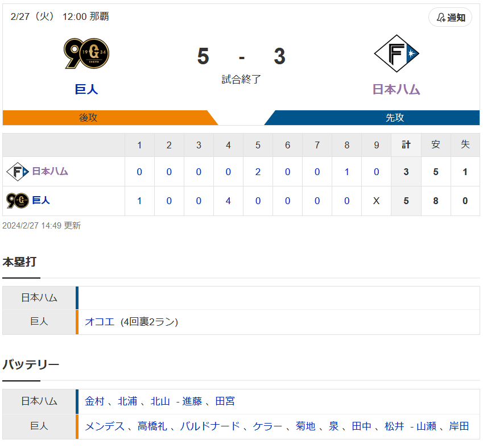The width and height of the screenshot is (483, 448).
Task: Open Giants 4th inning score of 4
Action: (228, 201)
